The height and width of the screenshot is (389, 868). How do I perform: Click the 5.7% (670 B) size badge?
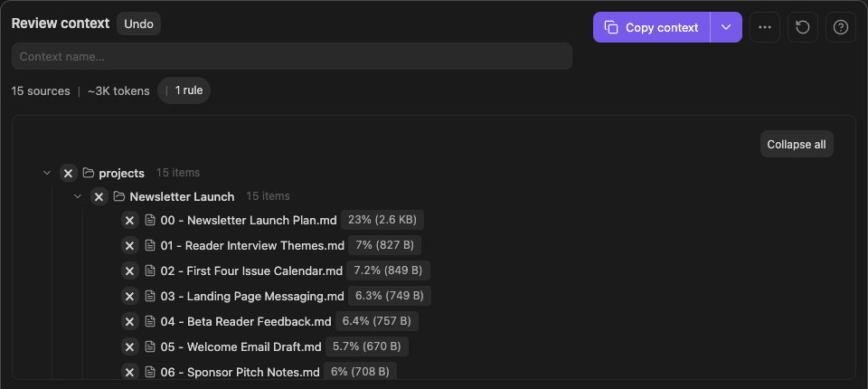[366, 346]
